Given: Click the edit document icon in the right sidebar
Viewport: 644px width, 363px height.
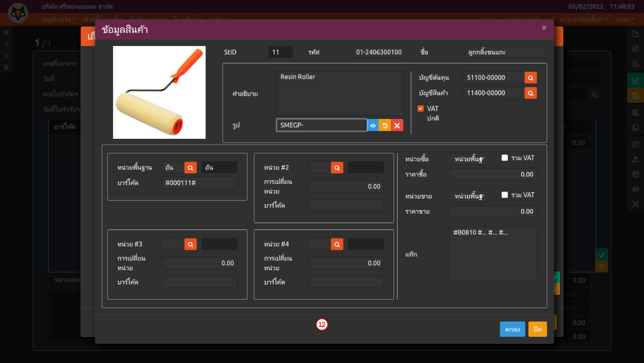Looking at the screenshot, I should (636, 49).
